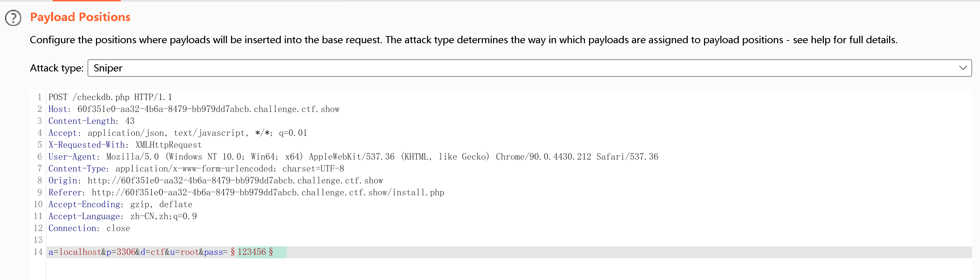Click the Accept-Language header line
Screen dimensions: 980x280
click(122, 216)
